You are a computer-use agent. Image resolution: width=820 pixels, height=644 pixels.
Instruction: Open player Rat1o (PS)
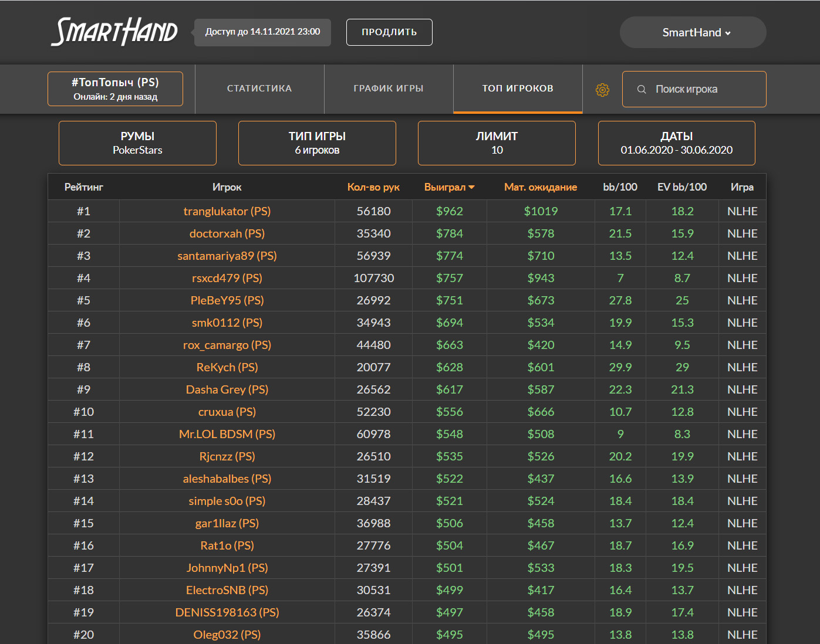tap(227, 545)
